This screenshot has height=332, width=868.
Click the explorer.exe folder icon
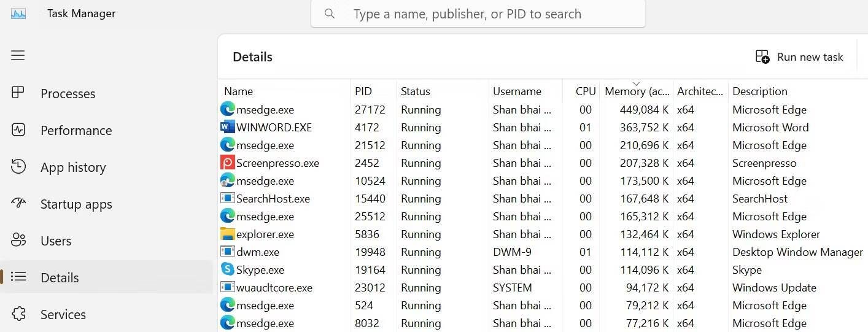point(228,234)
